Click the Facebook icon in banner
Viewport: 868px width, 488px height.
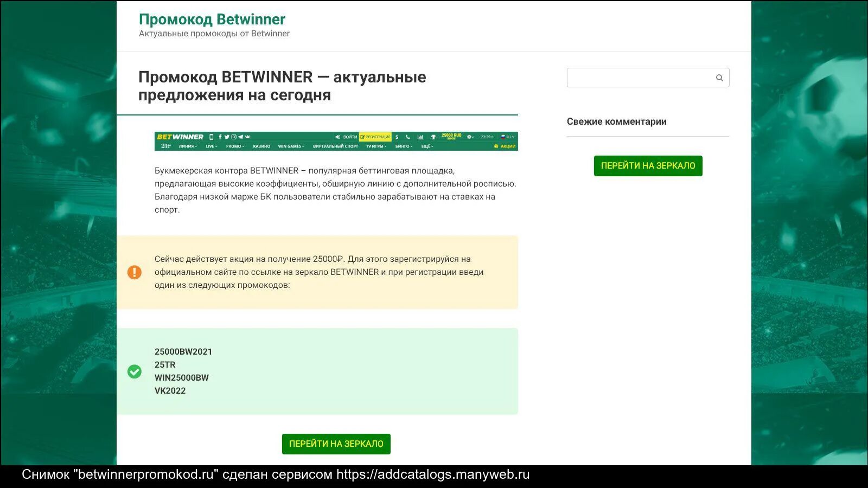[220, 137]
